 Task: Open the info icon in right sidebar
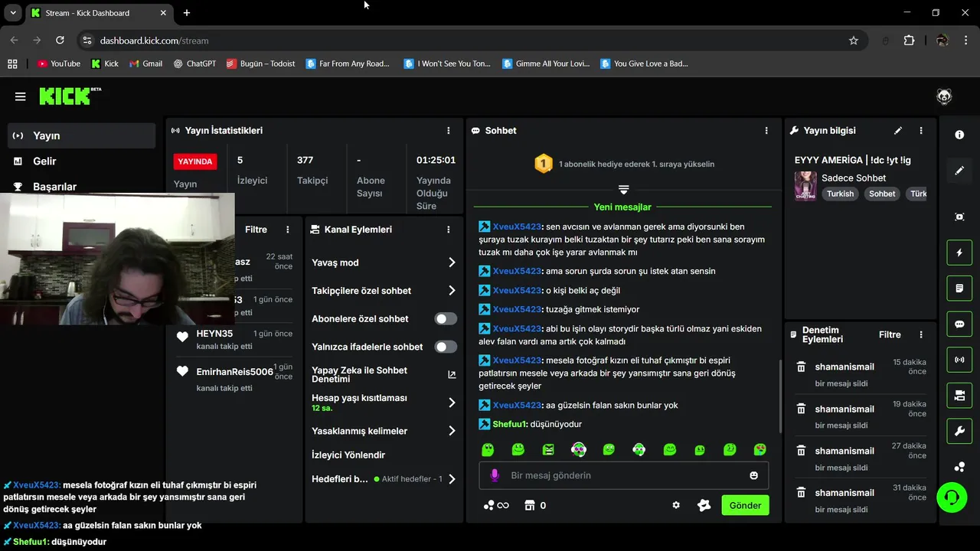tap(959, 135)
